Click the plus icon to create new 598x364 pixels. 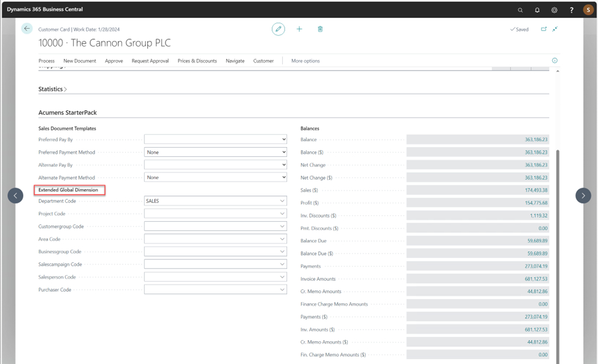pos(299,29)
